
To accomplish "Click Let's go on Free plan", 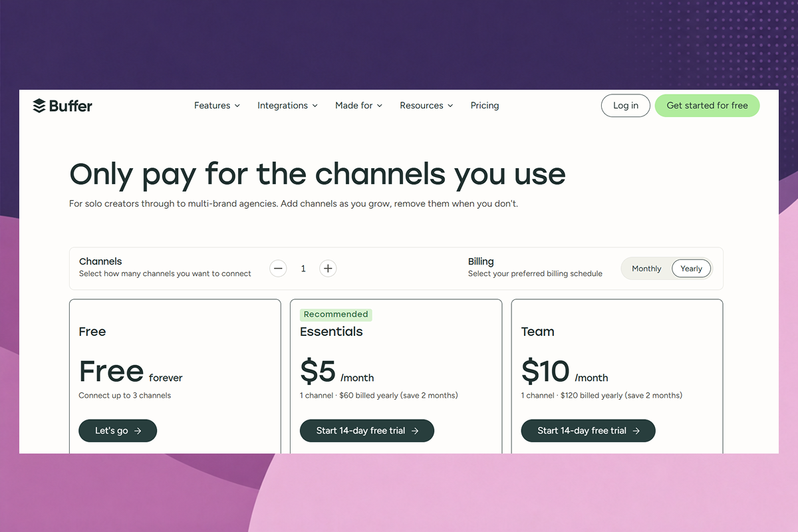I will 118,431.
